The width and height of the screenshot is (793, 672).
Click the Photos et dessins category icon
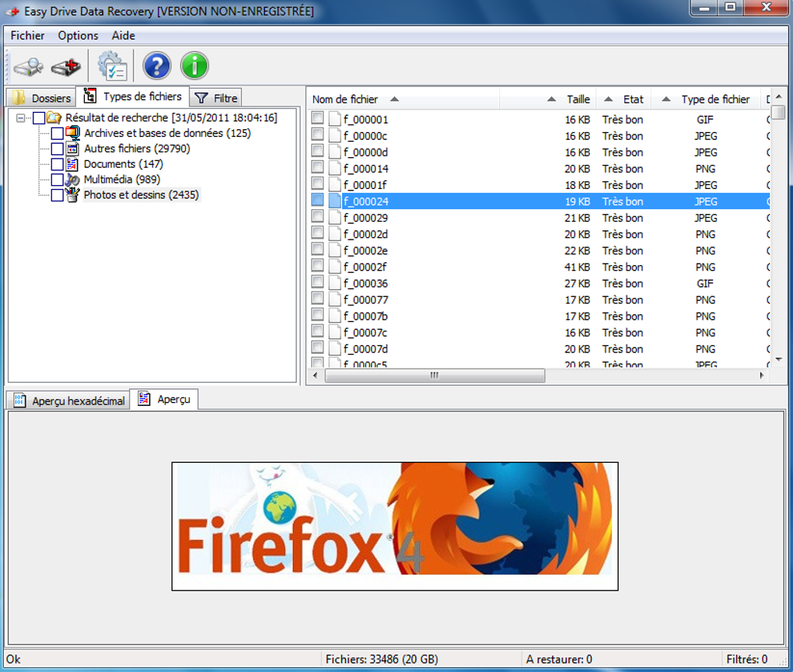pos(73,194)
